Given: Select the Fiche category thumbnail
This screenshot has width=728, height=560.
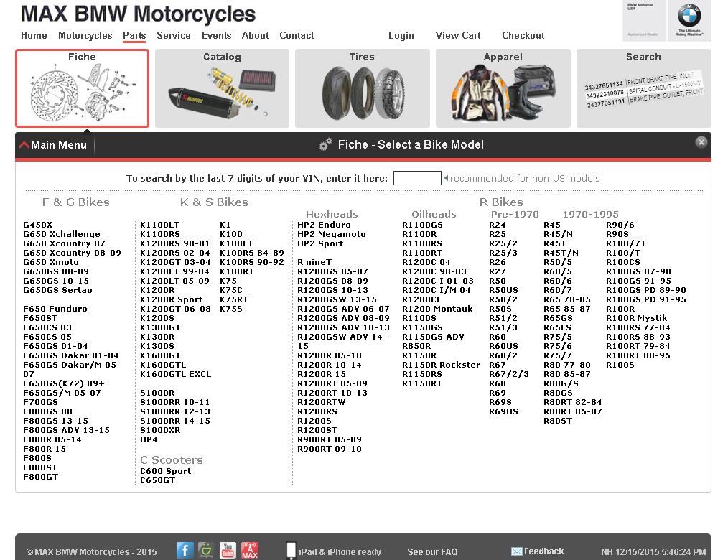Looking at the screenshot, I should pos(82,88).
